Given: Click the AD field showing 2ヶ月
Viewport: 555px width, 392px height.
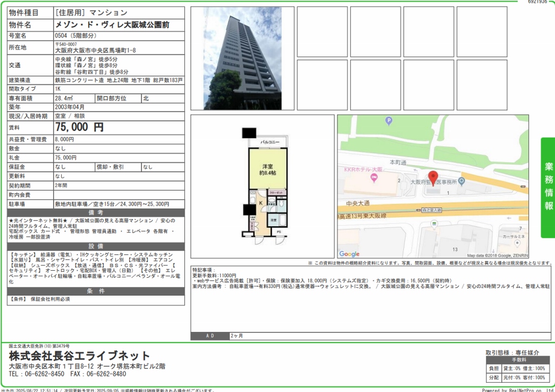Looking at the screenshot, I should pyautogui.click(x=237, y=336).
